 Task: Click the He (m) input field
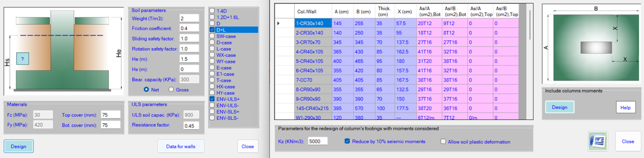(x=189, y=59)
